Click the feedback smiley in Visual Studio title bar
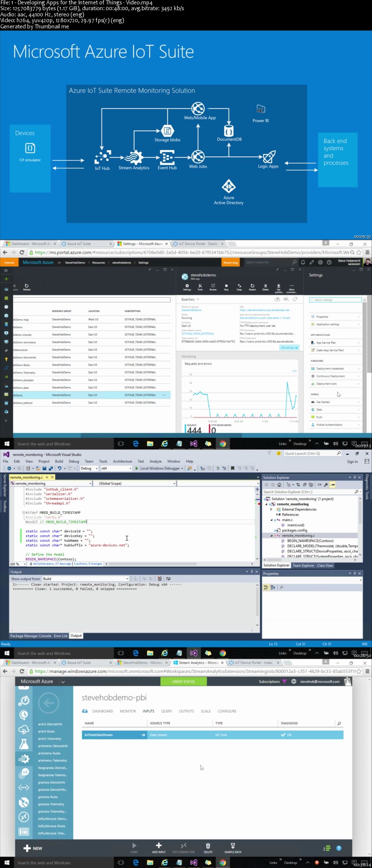 click(x=279, y=453)
